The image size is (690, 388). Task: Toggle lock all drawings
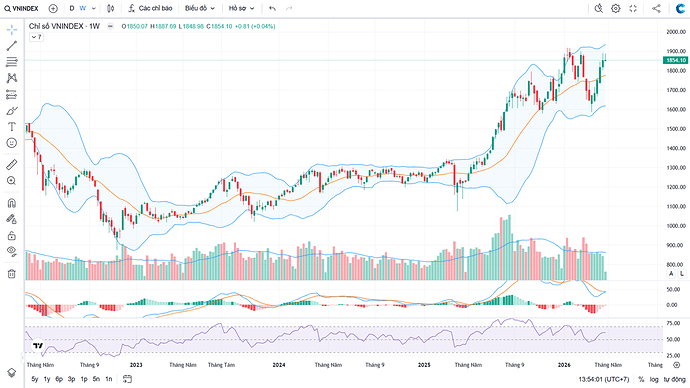[12, 235]
